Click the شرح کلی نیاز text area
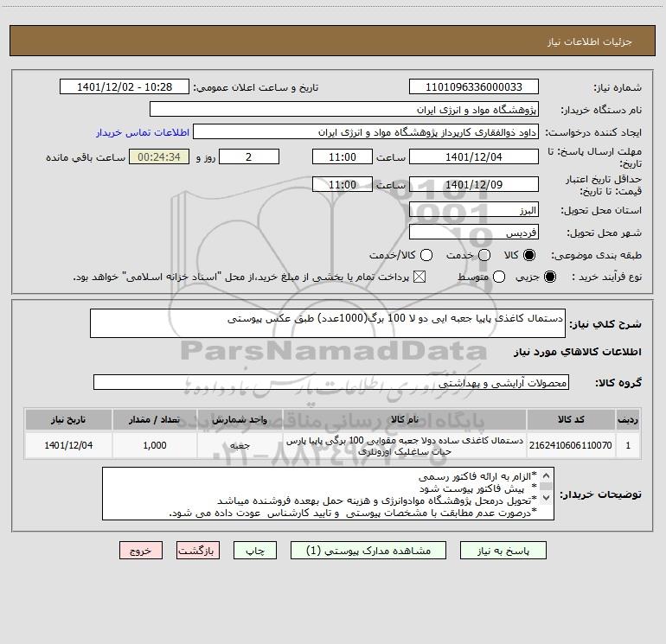This screenshot has height=644, width=666. 328,323
